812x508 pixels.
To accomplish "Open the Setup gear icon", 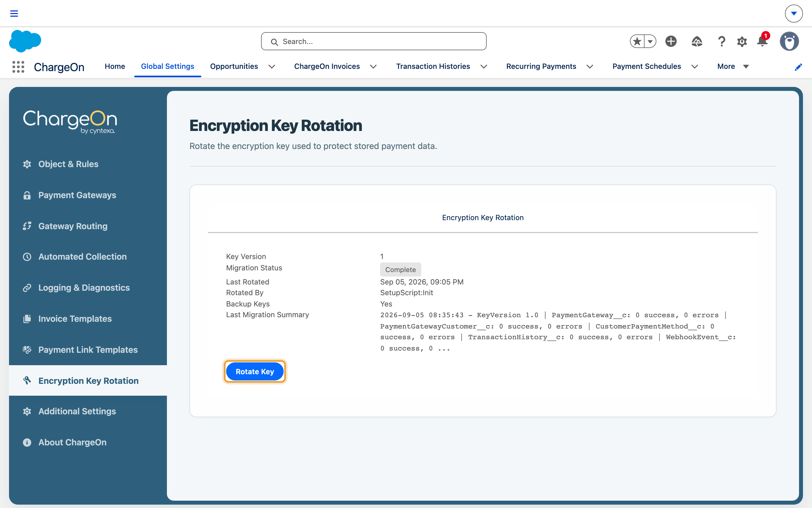I will point(742,42).
